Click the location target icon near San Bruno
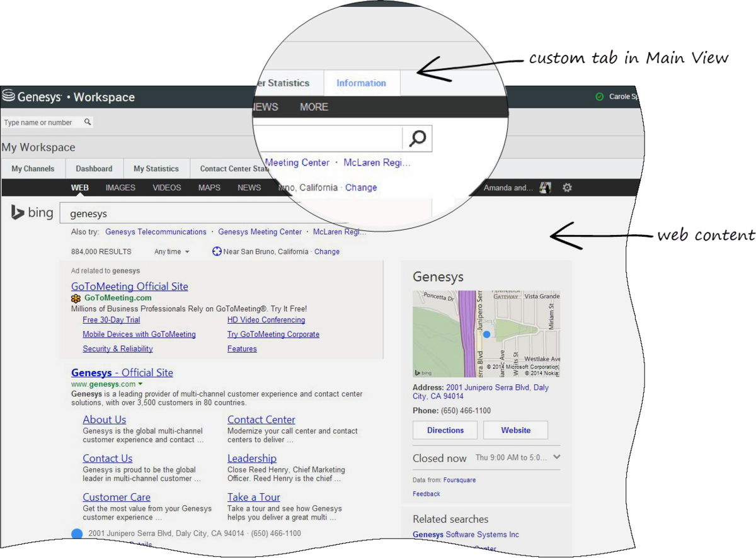 (x=217, y=251)
